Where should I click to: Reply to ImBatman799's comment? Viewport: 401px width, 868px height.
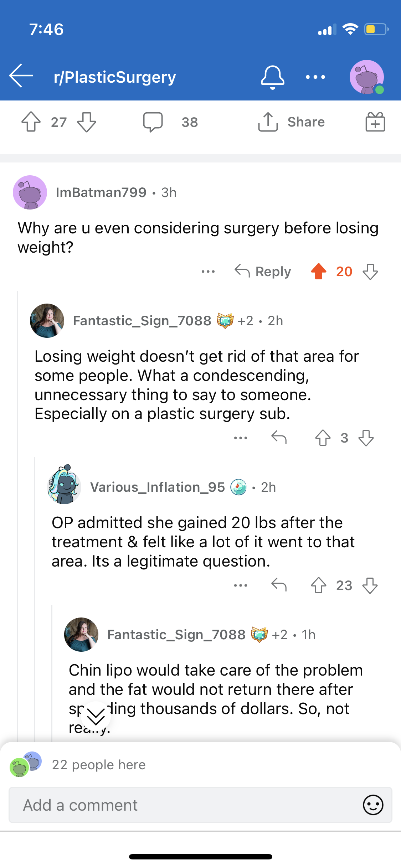point(263,272)
